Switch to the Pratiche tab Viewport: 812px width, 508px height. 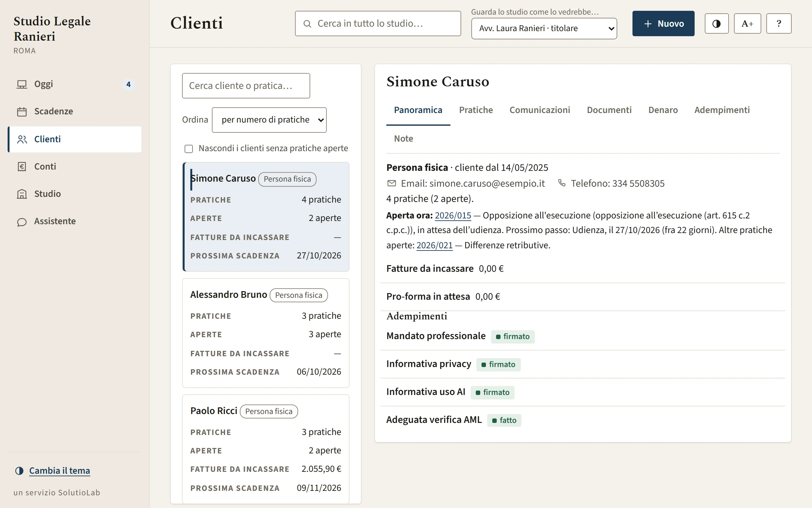pos(476,110)
